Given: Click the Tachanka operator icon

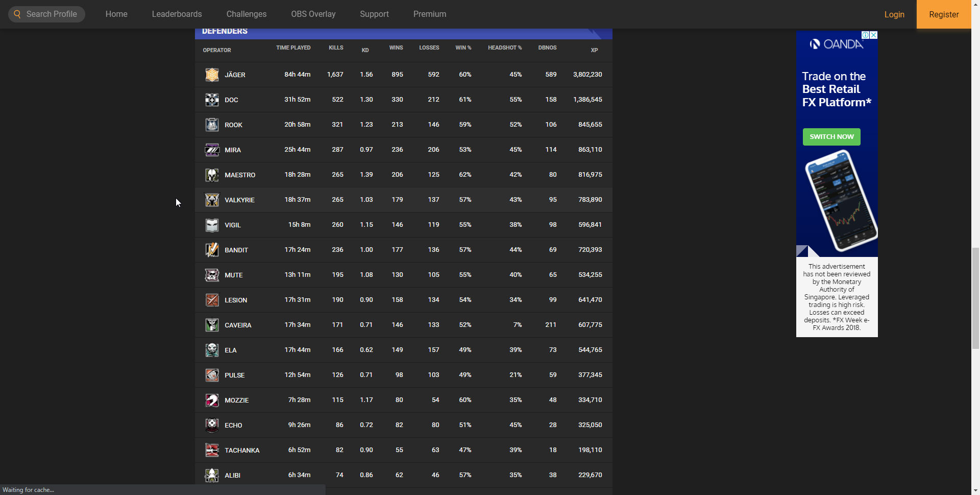Looking at the screenshot, I should 212,450.
